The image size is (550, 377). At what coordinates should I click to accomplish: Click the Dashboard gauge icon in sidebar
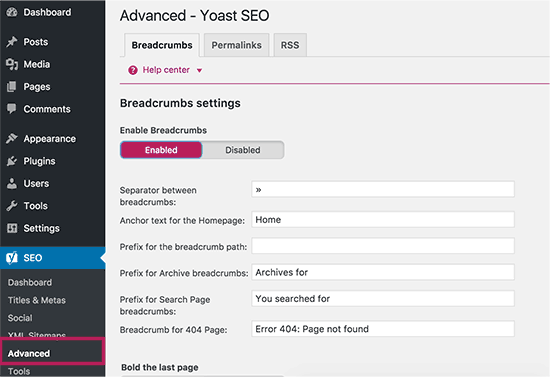[12, 12]
